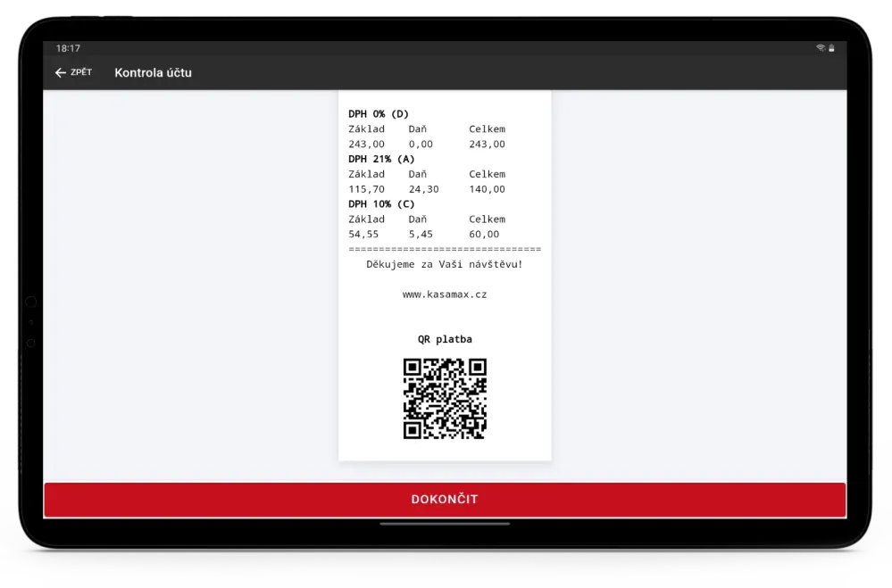Tap the QR platba code image

[445, 399]
